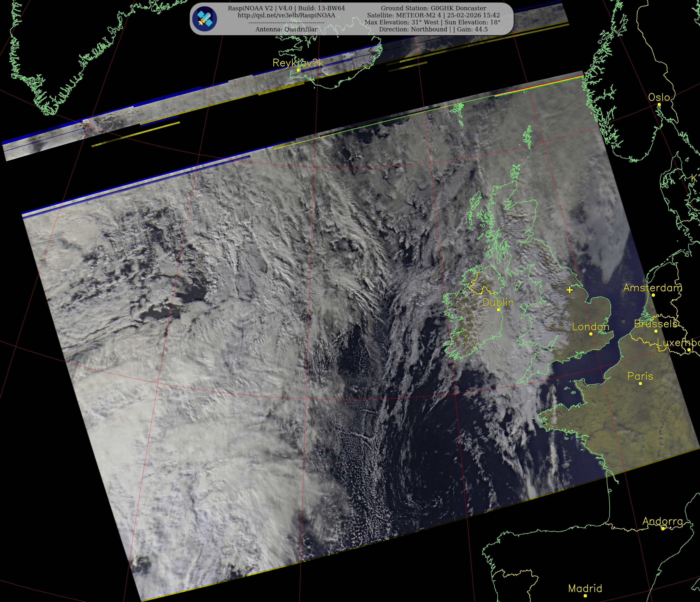Viewport: 700px width, 602px height.
Task: Click the Andorra marker dot
Action: [663, 528]
